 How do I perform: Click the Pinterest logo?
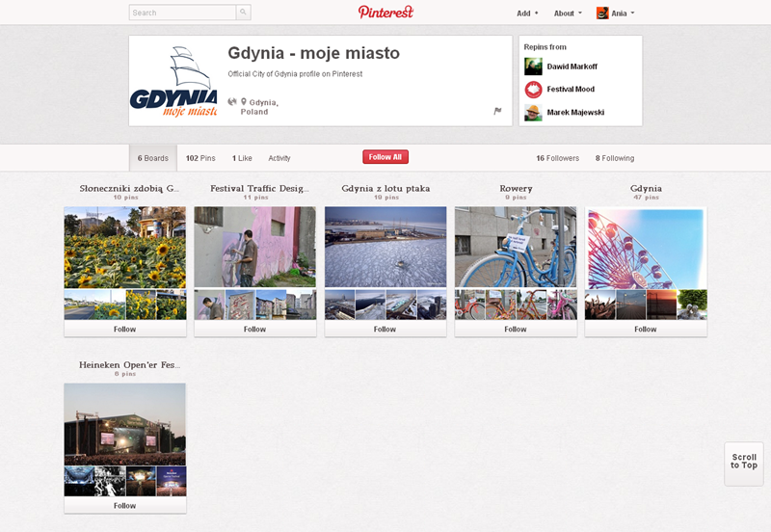click(385, 13)
